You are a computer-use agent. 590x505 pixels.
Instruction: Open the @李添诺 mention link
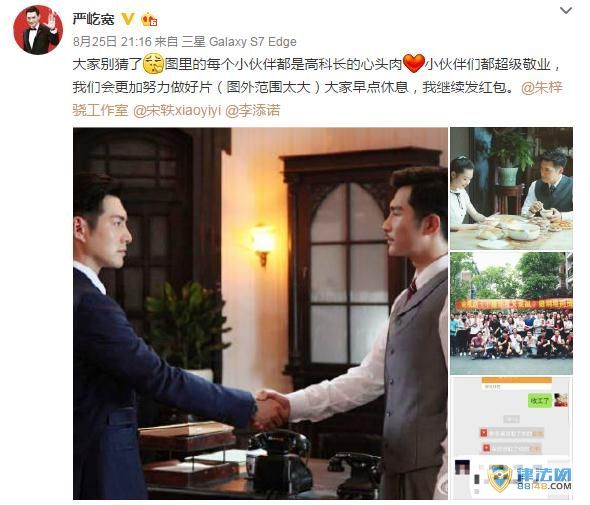coord(252,111)
